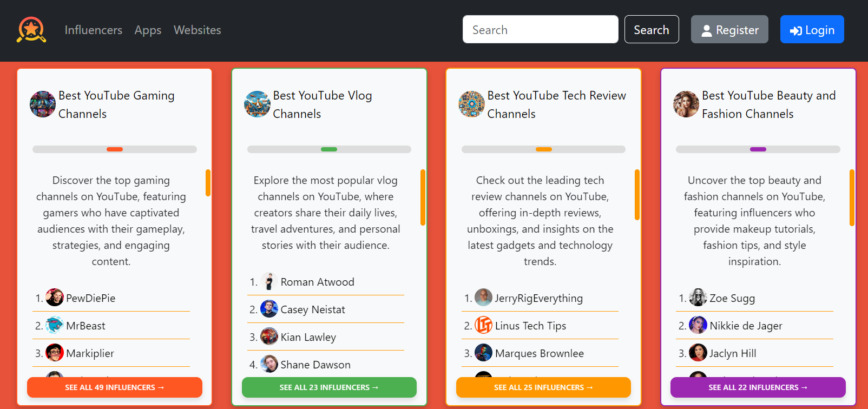The height and width of the screenshot is (409, 868).
Task: Click Nikkie de Jager's avatar icon
Action: [698, 325]
